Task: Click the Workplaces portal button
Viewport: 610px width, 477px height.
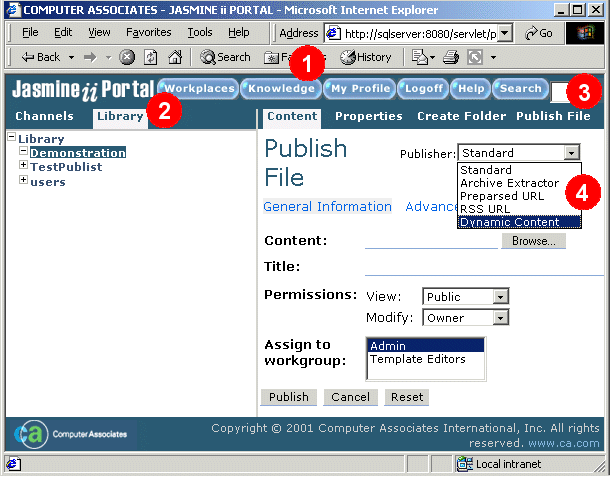Action: [198, 89]
